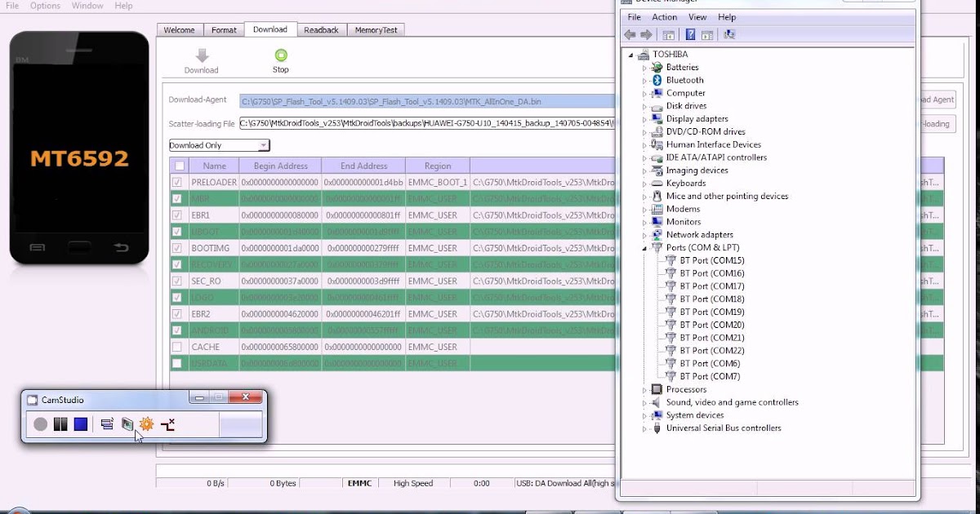The image size is (980, 514).
Task: Select BT Port (COM15) in the tree
Action: click(x=711, y=260)
